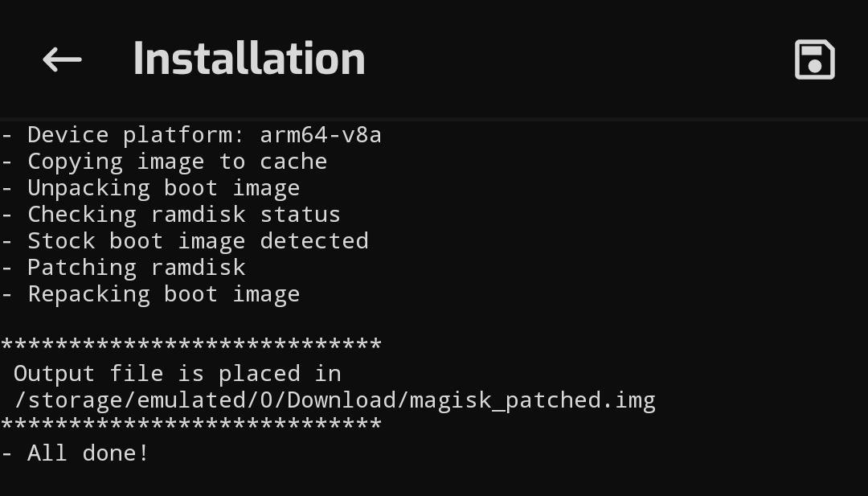The image size is (868, 496).
Task: Select the Copying image to cache line
Action: [x=164, y=162]
